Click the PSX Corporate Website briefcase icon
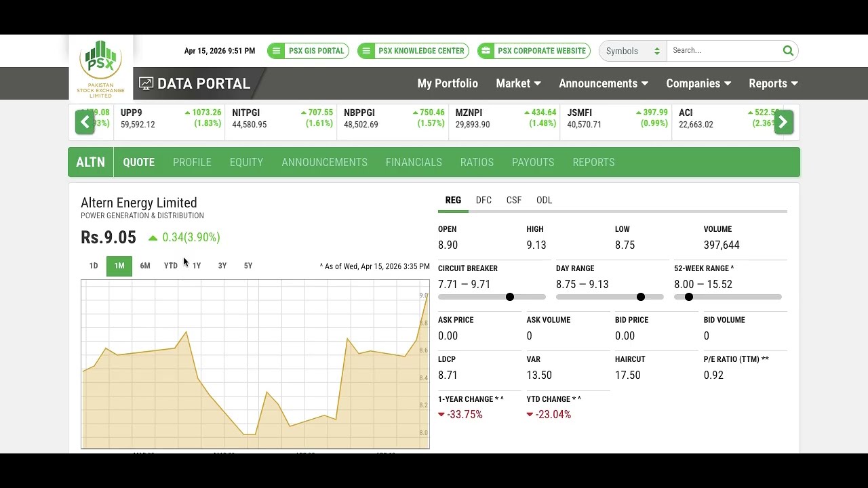868x488 pixels. pyautogui.click(x=486, y=51)
